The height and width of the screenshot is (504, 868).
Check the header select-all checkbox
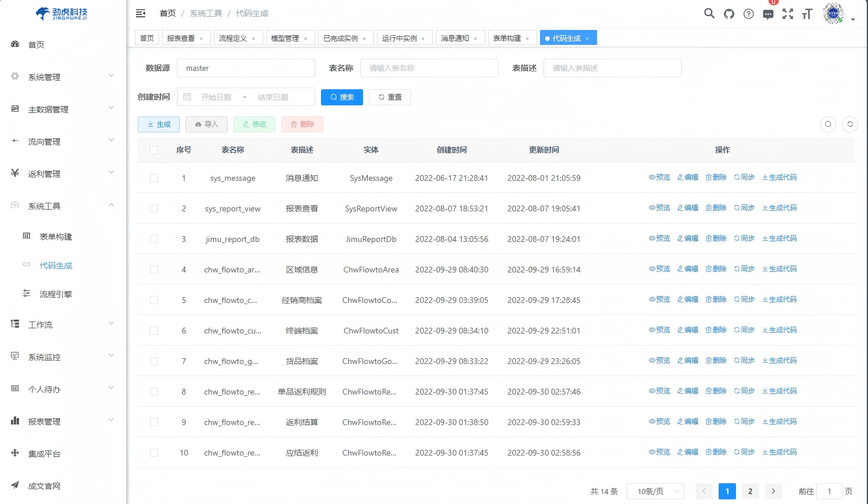[154, 150]
